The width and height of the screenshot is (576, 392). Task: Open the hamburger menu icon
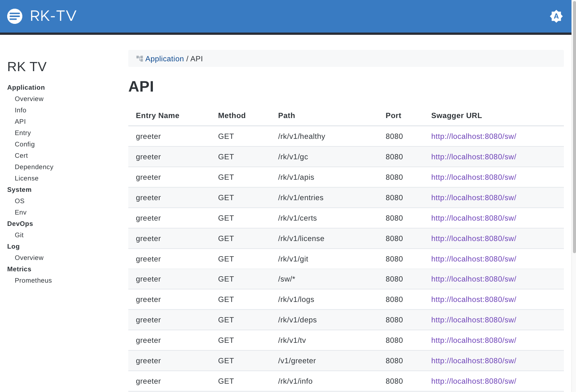[x=15, y=16]
